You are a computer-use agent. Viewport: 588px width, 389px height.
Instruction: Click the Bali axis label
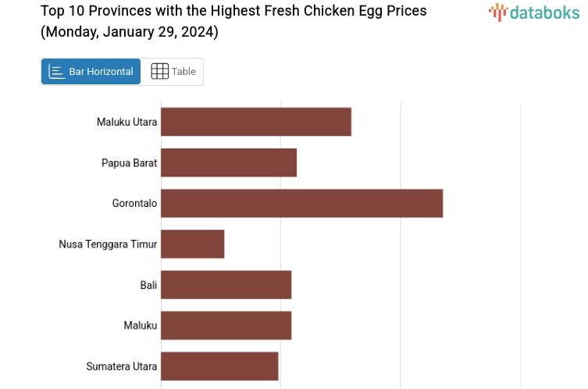click(x=148, y=284)
